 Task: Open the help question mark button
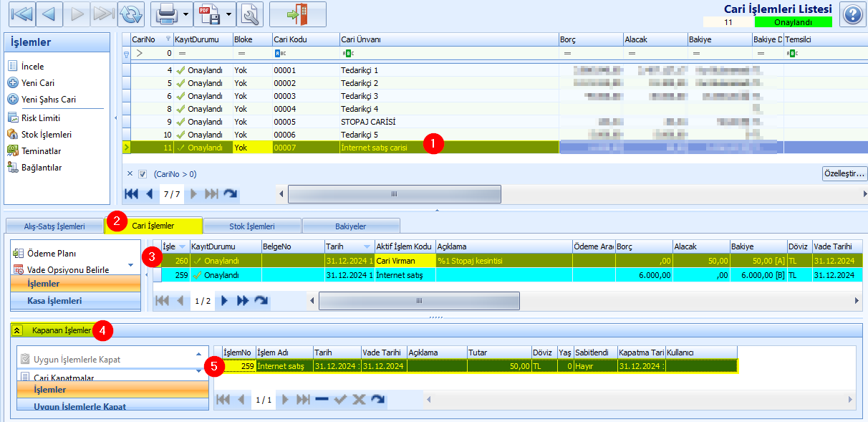(852, 14)
